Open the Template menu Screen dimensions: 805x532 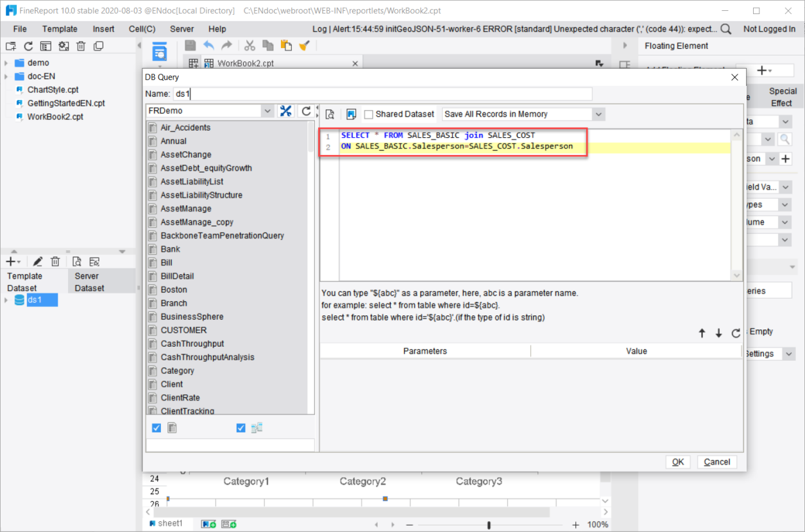[60, 29]
